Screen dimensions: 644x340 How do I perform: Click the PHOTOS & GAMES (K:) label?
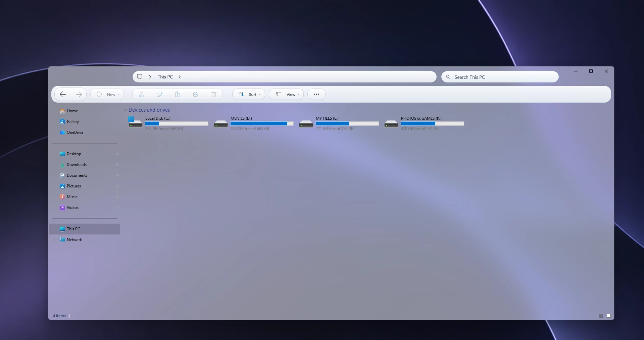421,118
